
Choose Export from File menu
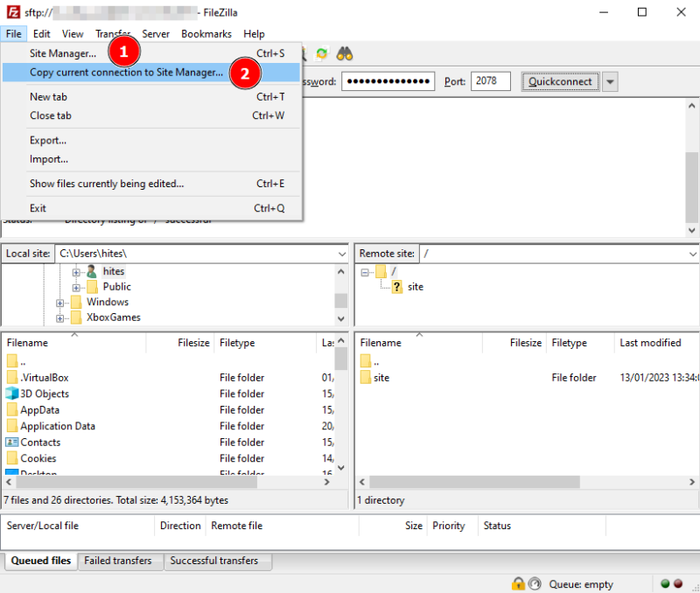tap(150, 140)
